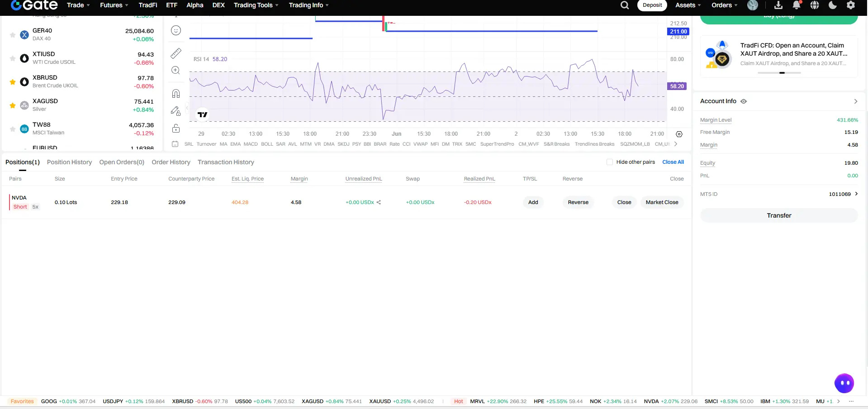Collapse the left market list panel
The width and height of the screenshot is (868, 409).
click(x=187, y=108)
